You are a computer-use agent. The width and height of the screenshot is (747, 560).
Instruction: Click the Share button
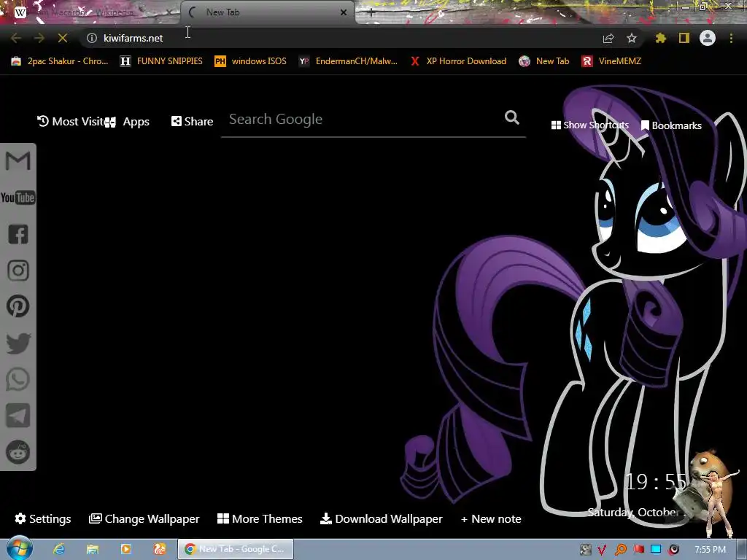(x=192, y=122)
